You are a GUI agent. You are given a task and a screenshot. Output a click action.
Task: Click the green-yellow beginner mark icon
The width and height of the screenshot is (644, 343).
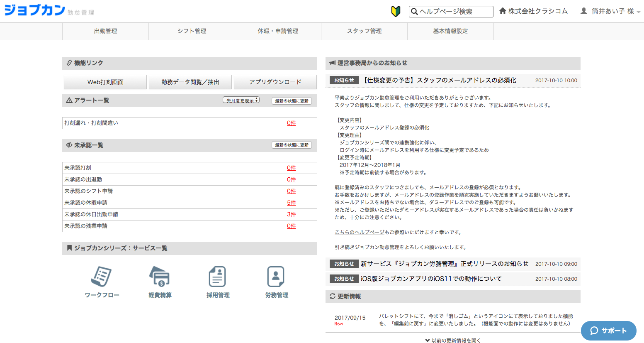(396, 11)
